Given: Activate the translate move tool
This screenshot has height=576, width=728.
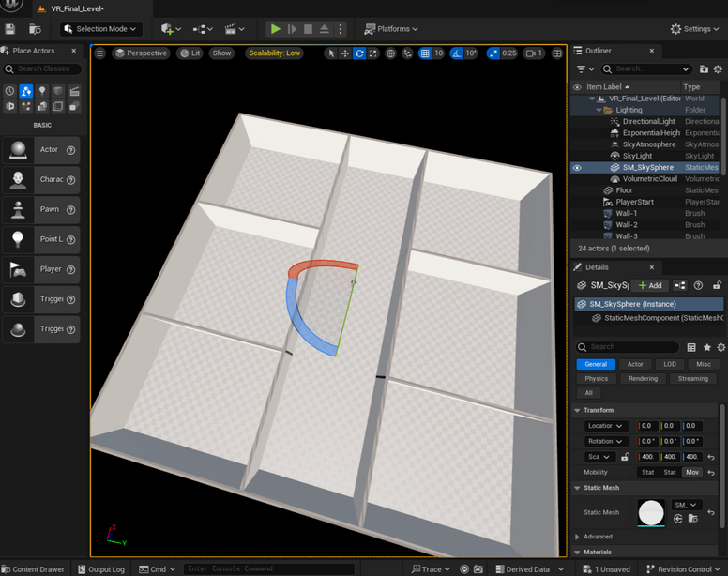Looking at the screenshot, I should (345, 53).
